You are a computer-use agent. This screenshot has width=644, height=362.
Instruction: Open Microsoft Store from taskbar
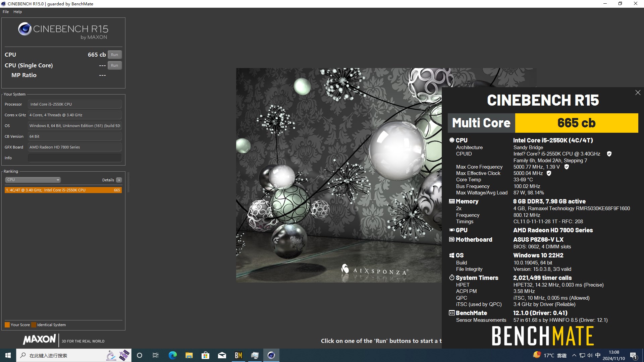(x=205, y=355)
